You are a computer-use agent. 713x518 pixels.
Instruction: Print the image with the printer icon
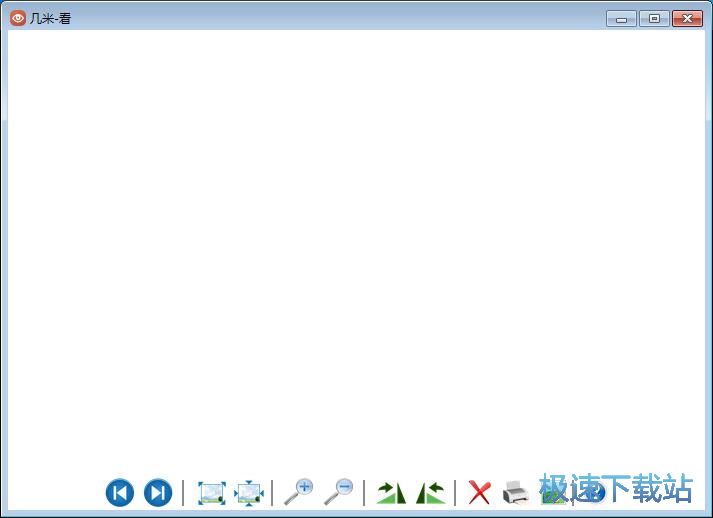(x=516, y=493)
